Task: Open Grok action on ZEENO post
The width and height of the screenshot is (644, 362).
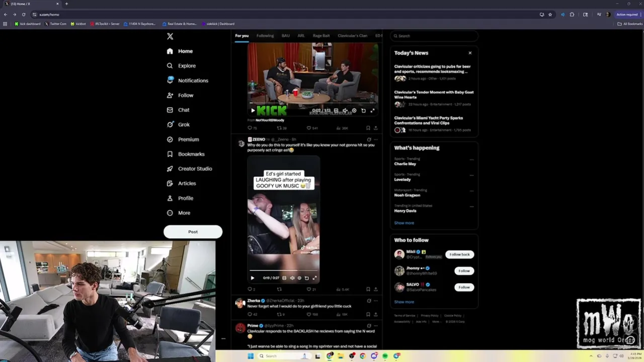Action: (x=369, y=140)
